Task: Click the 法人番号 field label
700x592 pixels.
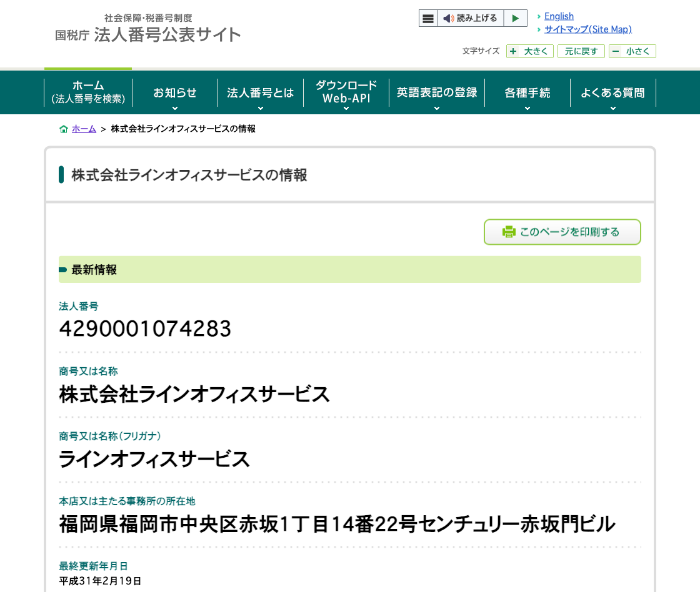Action: (79, 307)
